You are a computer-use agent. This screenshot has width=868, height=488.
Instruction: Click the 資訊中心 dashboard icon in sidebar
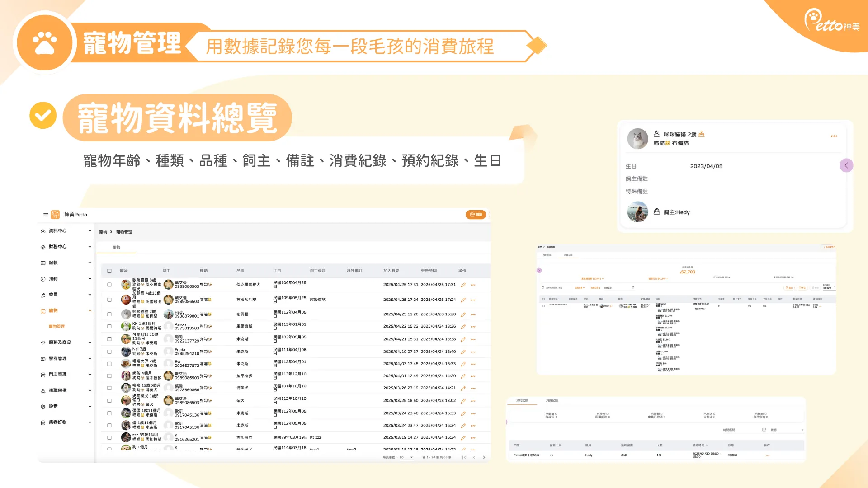[43, 231]
